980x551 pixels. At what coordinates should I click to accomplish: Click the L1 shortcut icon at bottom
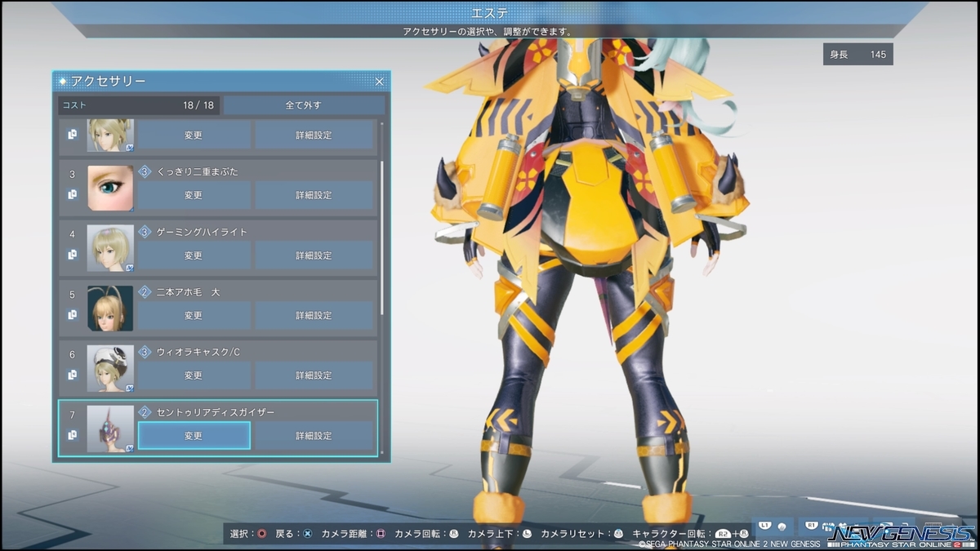(764, 526)
